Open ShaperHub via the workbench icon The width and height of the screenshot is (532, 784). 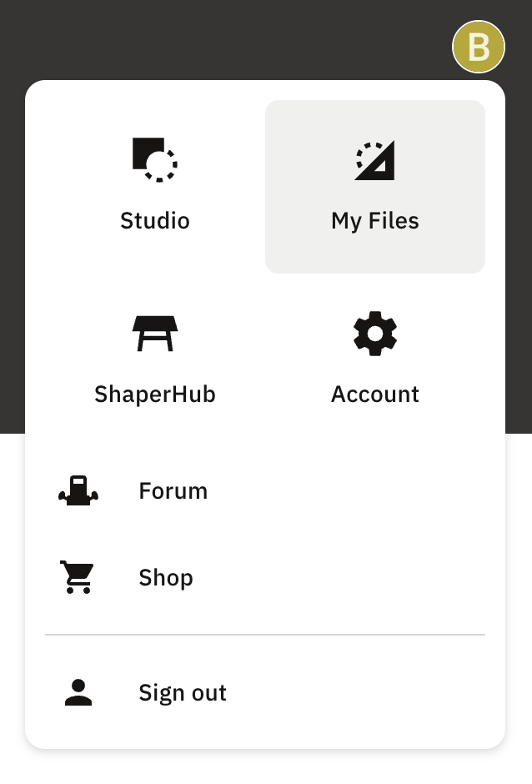154,332
